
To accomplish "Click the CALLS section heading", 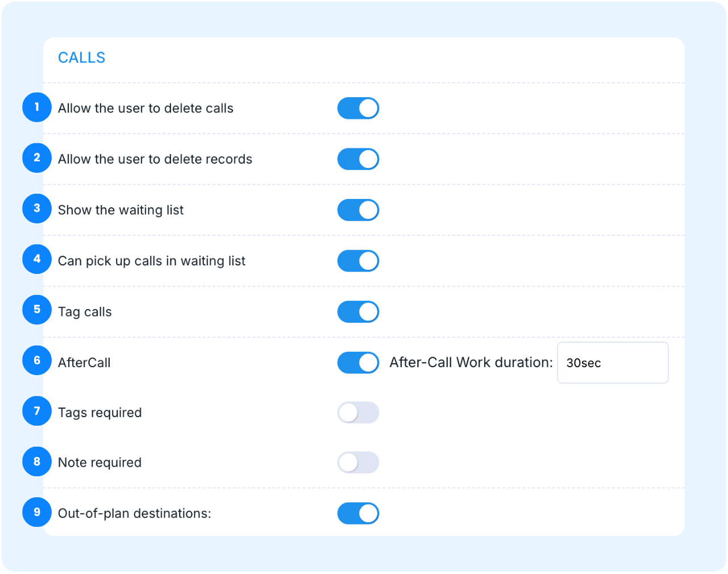I will tap(82, 58).
